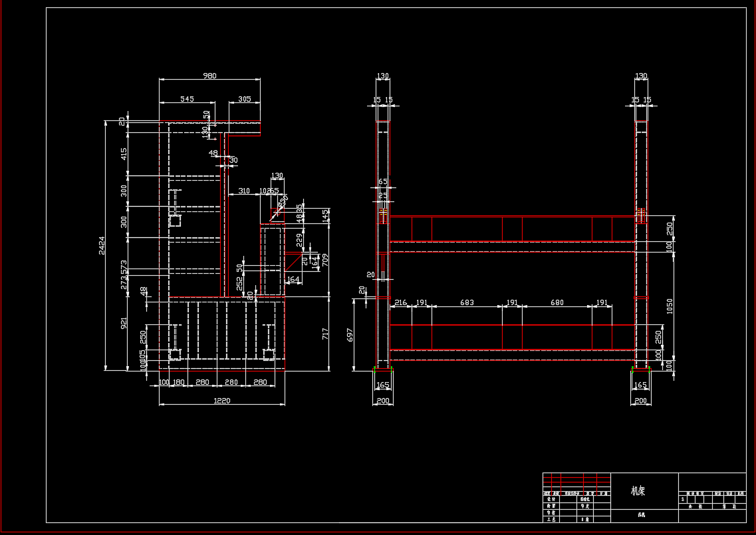Select the 145 dimension label

[325, 216]
